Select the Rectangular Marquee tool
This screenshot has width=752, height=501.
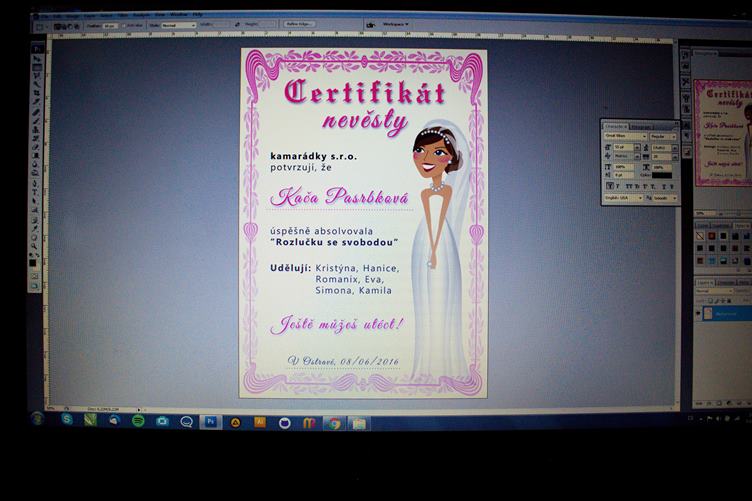[x=37, y=67]
